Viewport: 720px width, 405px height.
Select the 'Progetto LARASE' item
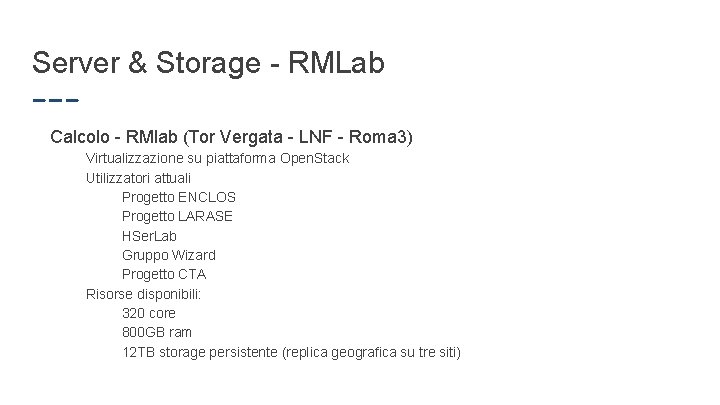177,216
